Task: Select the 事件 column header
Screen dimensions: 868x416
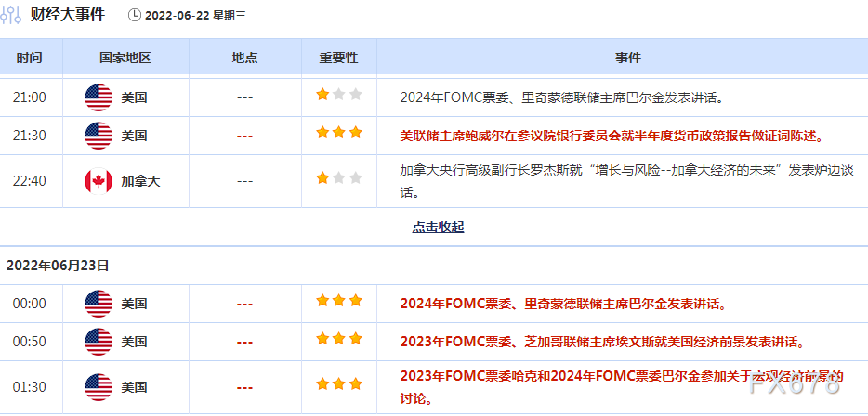Action: (627, 58)
